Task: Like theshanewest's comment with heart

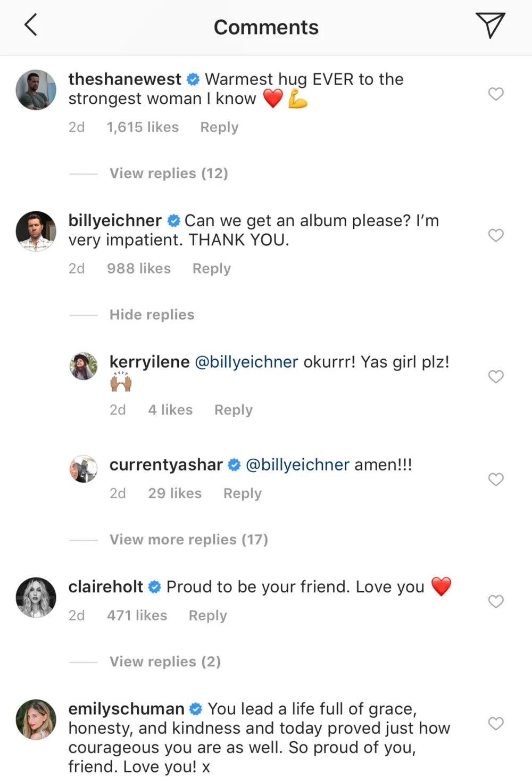Action: [x=496, y=94]
